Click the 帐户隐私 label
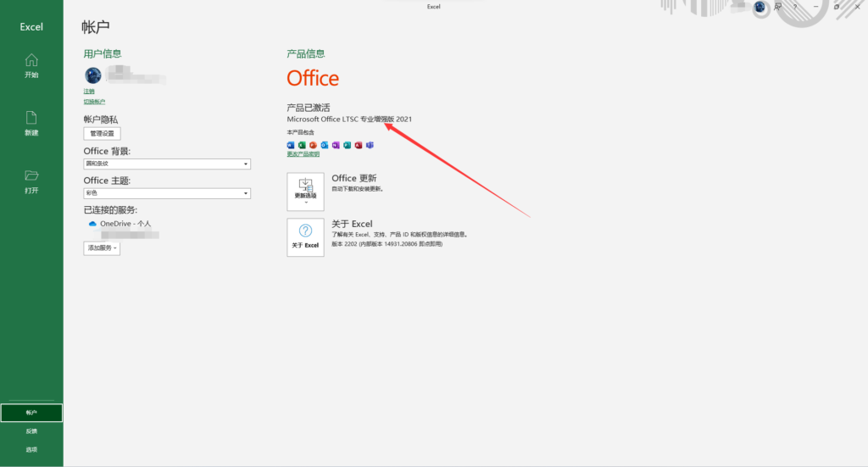This screenshot has height=467, width=868. click(x=101, y=120)
